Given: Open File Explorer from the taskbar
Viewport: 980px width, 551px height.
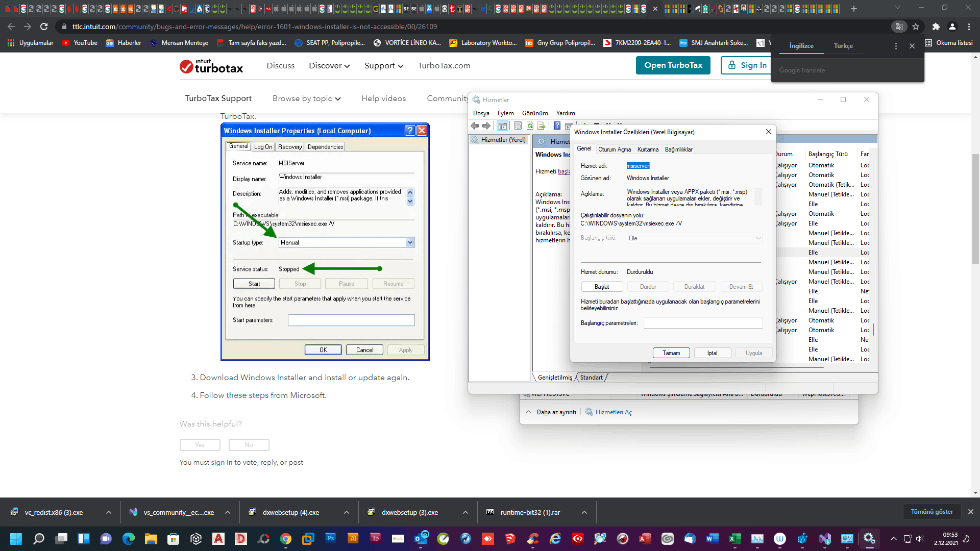Looking at the screenshot, I should (151, 539).
